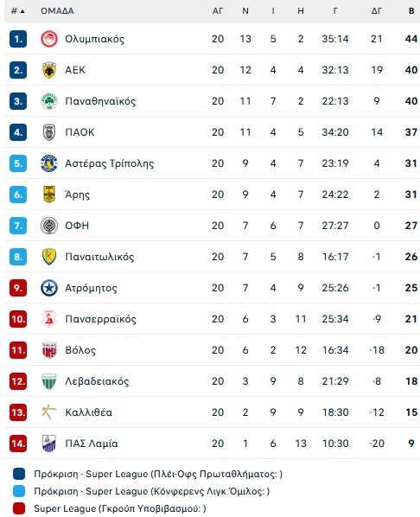420x517 pixels.
Task: Click the rank 10 position badge
Action: (18, 319)
